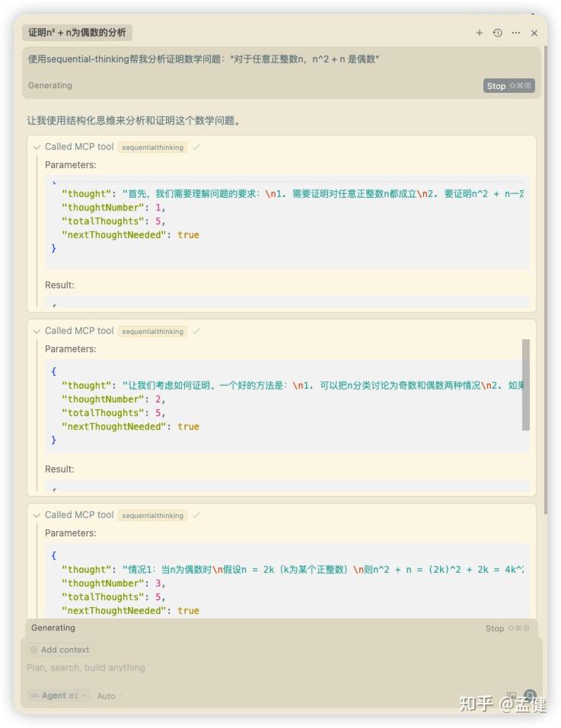Click the Add context button
Screen dimensions: 561x728
click(60, 650)
